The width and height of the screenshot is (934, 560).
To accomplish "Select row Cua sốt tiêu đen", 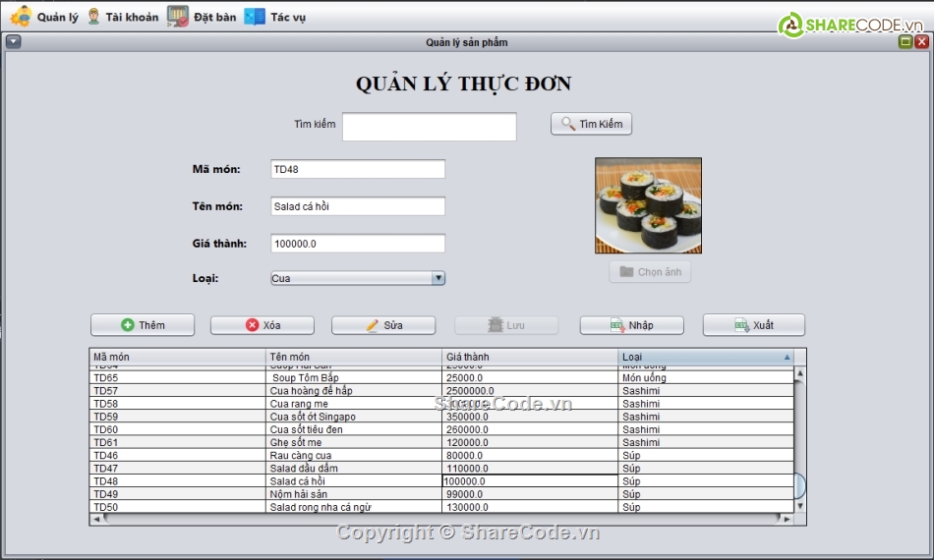I will [x=441, y=429].
